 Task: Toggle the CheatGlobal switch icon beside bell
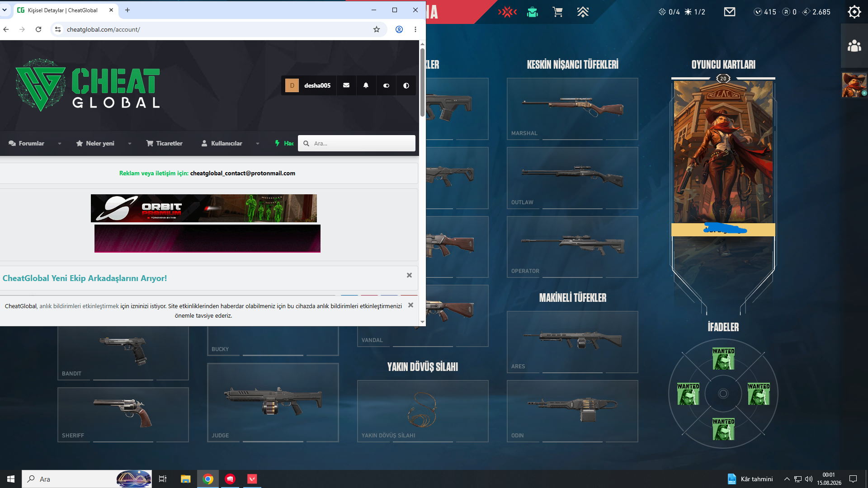(386, 85)
